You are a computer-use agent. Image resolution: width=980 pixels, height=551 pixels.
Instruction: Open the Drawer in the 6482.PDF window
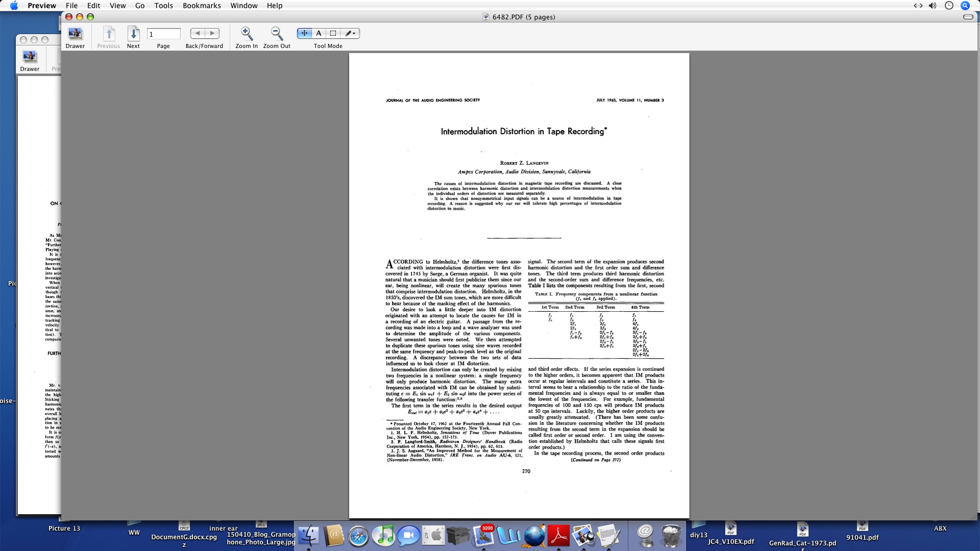click(x=75, y=34)
